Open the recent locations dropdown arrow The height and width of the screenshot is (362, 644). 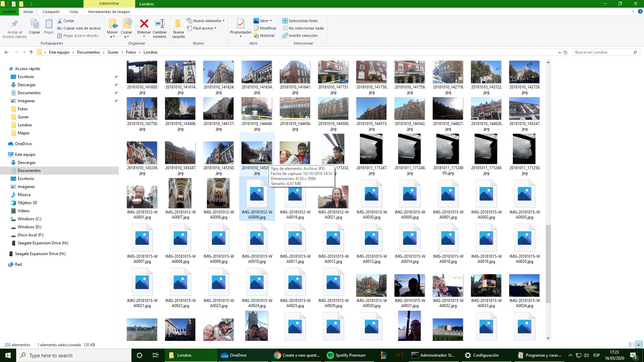click(x=24, y=52)
